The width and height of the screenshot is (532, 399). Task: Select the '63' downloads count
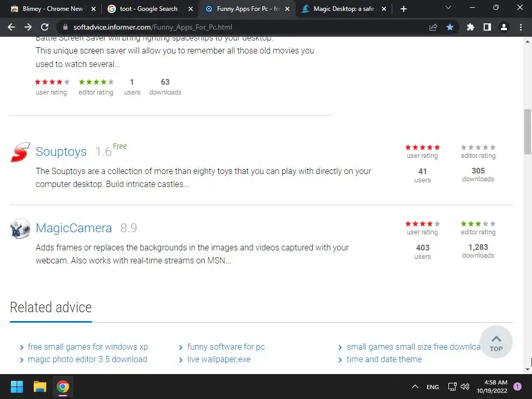[x=165, y=82]
